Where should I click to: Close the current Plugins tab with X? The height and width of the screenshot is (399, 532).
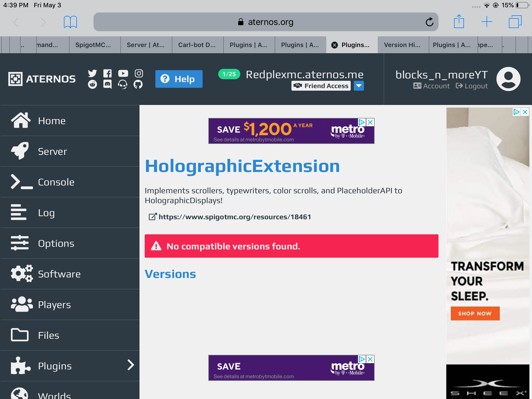coord(335,45)
